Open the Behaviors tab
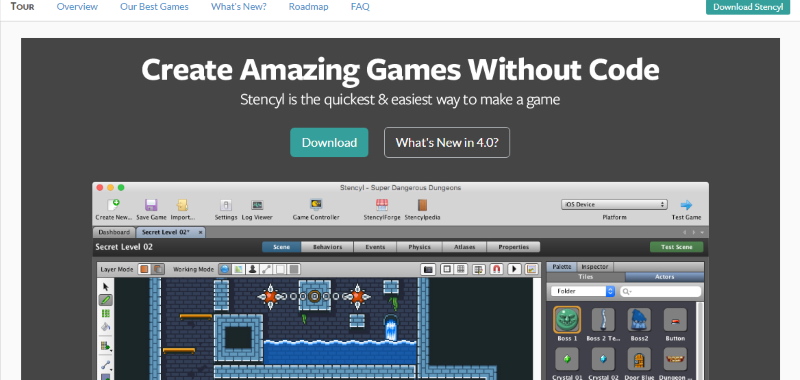 click(327, 247)
